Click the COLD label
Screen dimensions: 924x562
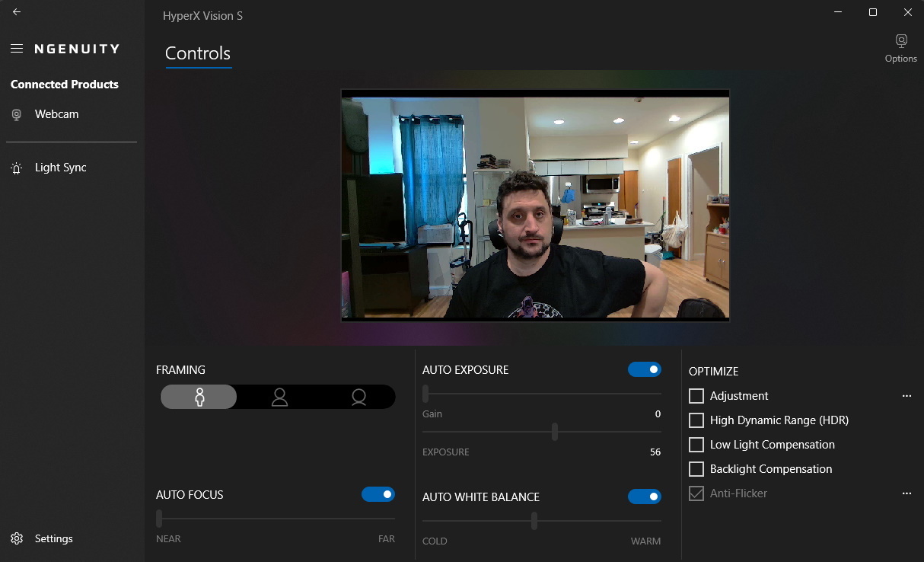click(435, 541)
